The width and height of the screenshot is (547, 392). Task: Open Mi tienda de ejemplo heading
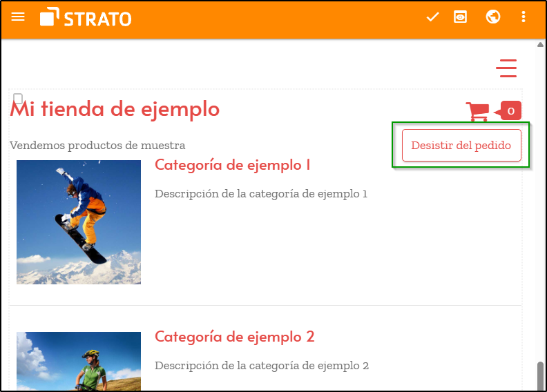(x=115, y=110)
